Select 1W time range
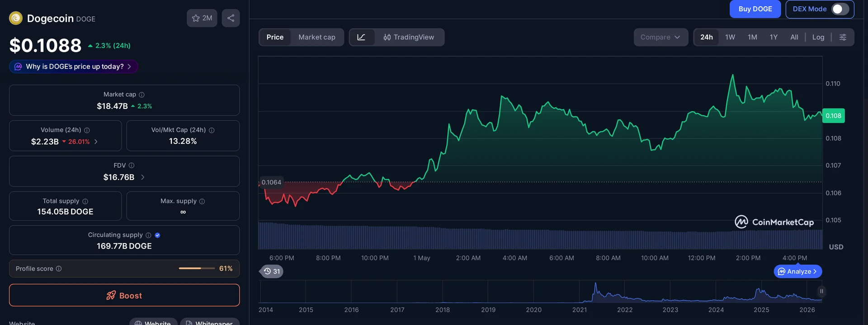The image size is (868, 325). click(x=730, y=37)
